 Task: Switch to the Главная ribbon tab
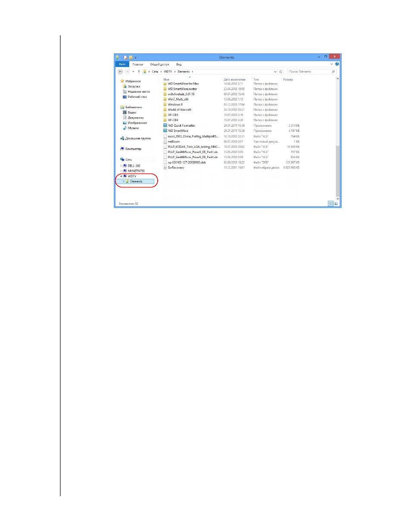click(x=138, y=64)
